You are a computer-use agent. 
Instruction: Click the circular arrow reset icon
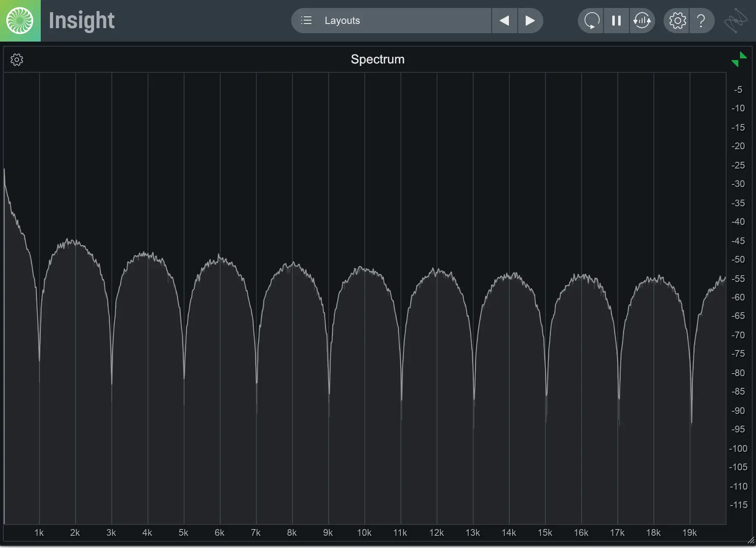[x=591, y=21]
